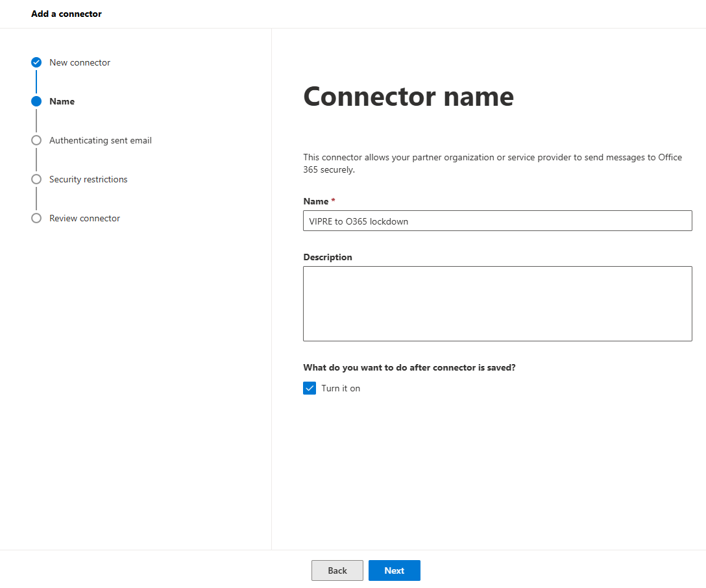Uncheck the Turn it on checkbox
Screen dimensions: 706x588
(310, 388)
